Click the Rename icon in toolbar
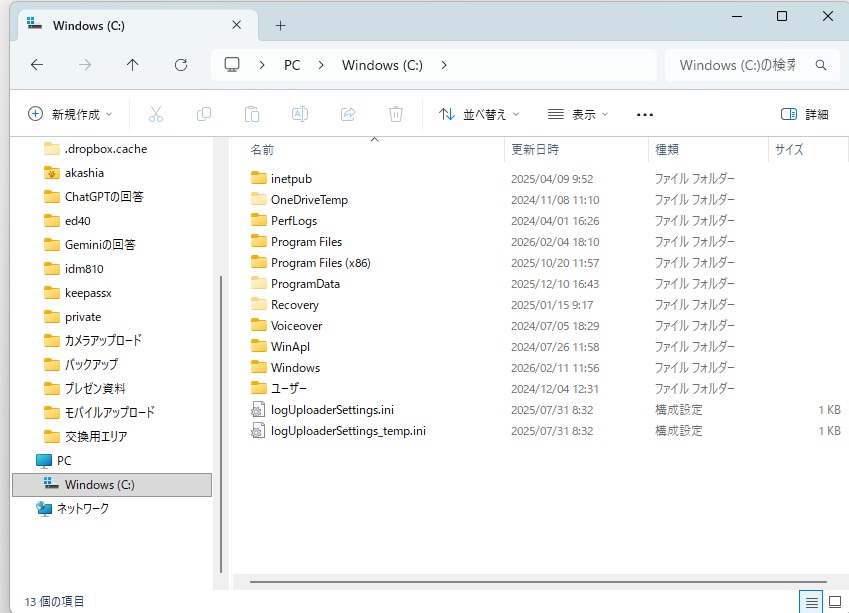Image resolution: width=849 pixels, height=613 pixels. 299,114
